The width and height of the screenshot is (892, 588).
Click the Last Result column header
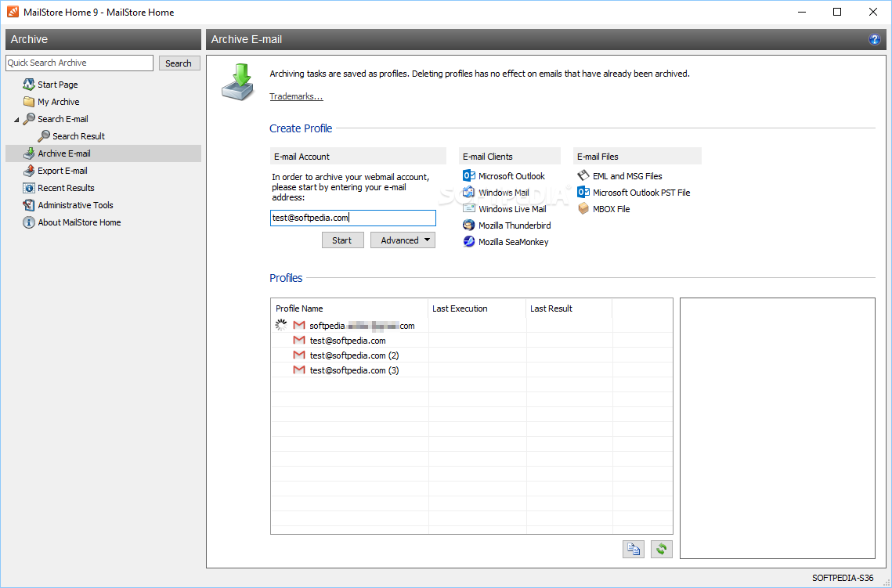[569, 308]
